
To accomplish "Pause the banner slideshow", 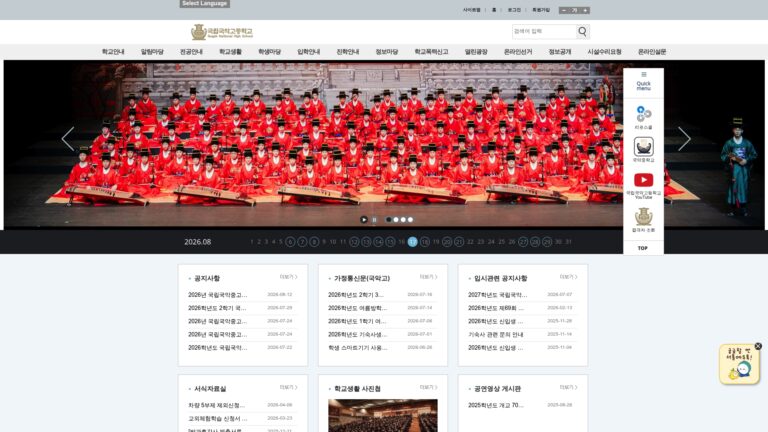I will click(x=374, y=219).
